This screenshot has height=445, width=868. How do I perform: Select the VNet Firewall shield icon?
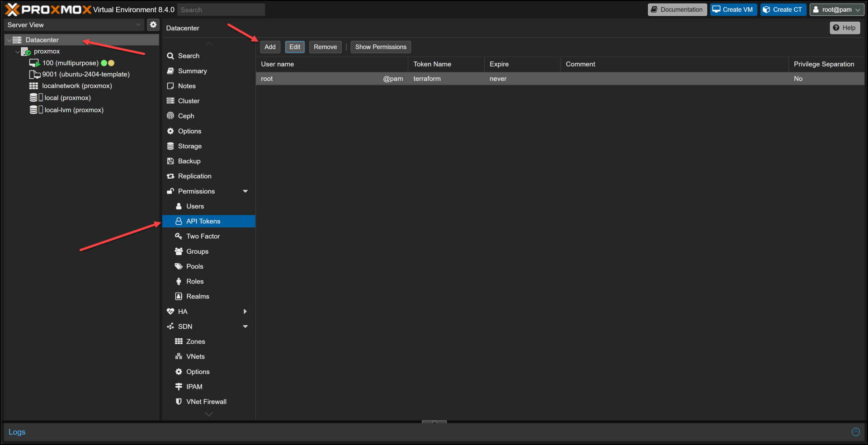(179, 402)
